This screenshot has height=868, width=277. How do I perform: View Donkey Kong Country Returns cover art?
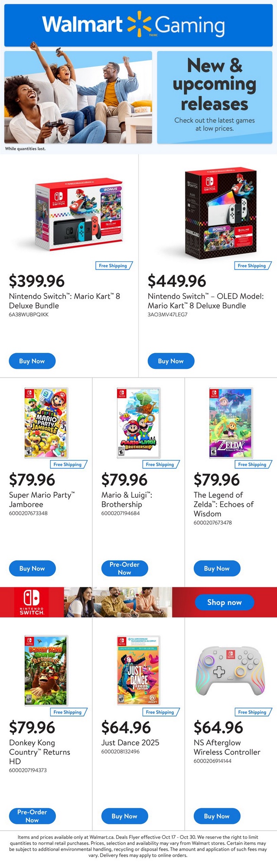click(46, 671)
